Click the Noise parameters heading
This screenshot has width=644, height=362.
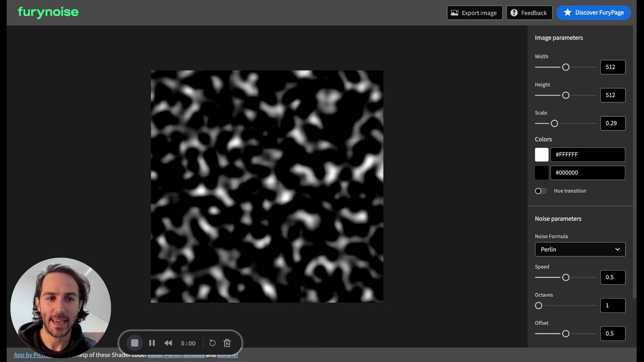pyautogui.click(x=558, y=219)
